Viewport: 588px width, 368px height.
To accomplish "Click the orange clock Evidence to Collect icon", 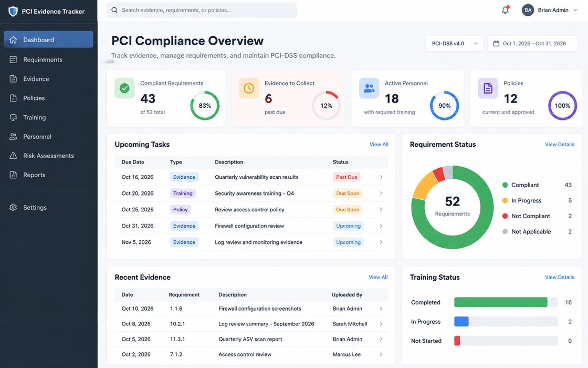I will [249, 88].
